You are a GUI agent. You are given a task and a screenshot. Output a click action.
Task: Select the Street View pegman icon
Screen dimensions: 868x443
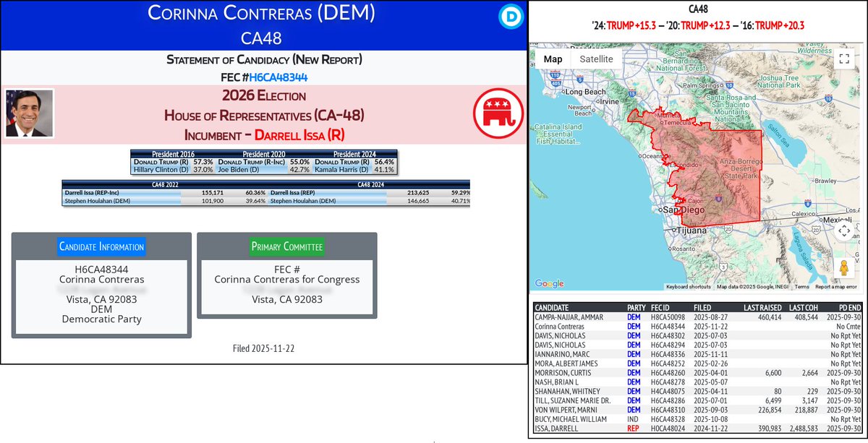844,267
